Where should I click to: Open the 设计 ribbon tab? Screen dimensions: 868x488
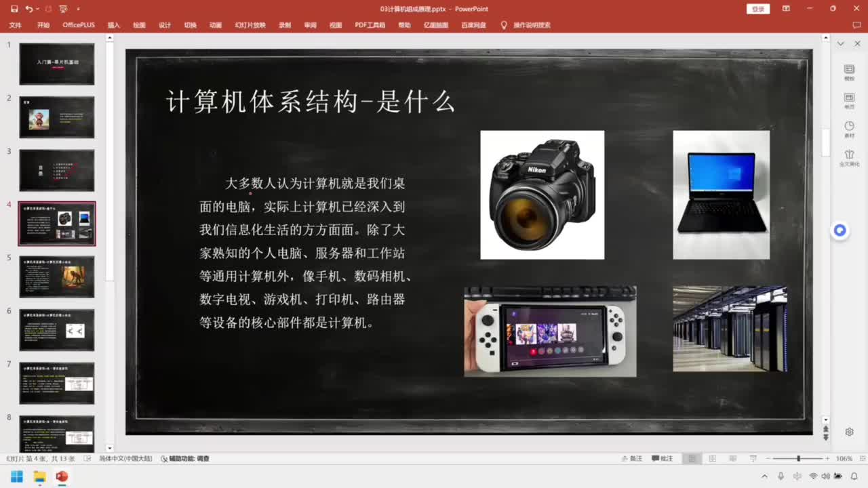click(x=165, y=25)
